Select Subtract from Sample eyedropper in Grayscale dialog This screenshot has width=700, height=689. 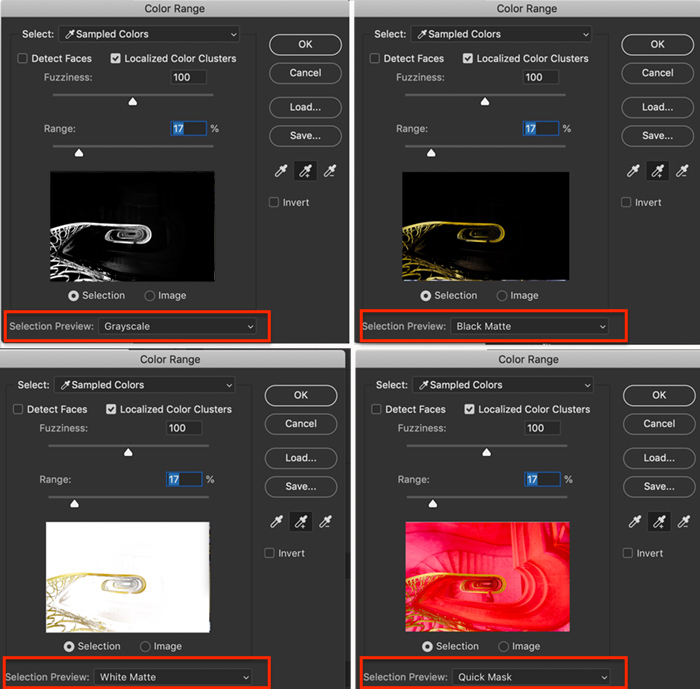[x=329, y=171]
